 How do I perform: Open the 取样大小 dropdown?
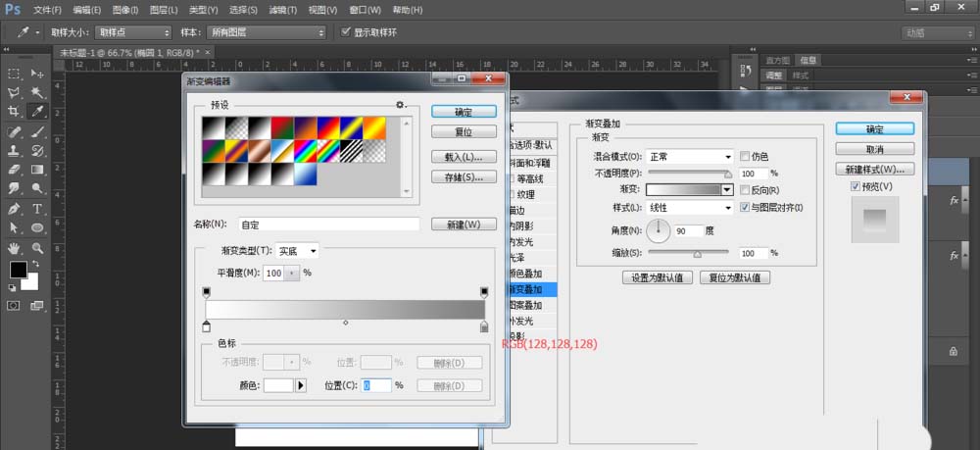[132, 32]
